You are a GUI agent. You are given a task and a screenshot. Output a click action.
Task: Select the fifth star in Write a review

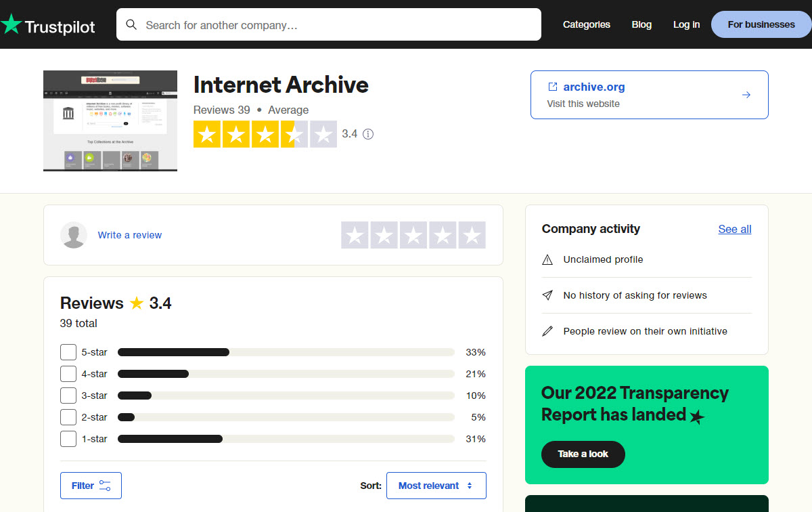[x=472, y=235]
